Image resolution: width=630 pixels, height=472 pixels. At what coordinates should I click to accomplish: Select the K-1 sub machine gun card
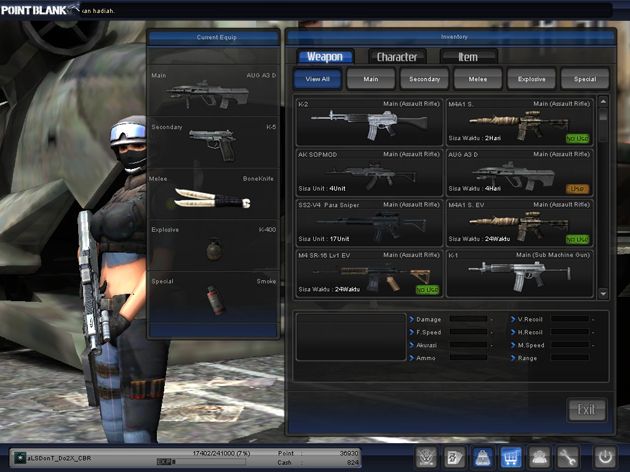coord(520,274)
